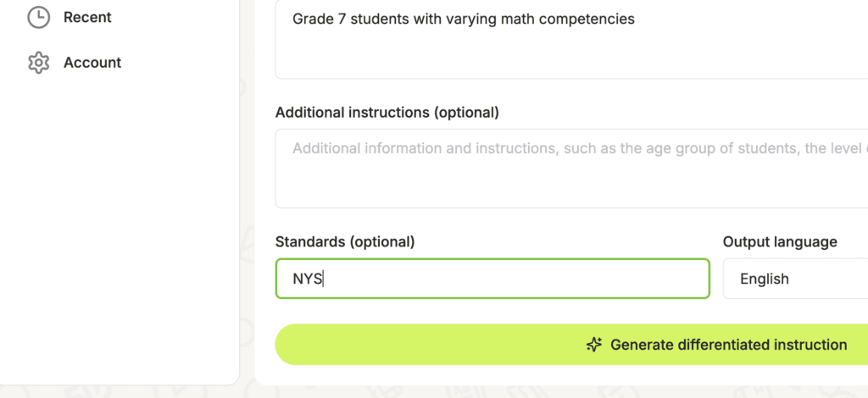This screenshot has width=868, height=398.
Task: Select the English value in language selector
Action: [765, 279]
